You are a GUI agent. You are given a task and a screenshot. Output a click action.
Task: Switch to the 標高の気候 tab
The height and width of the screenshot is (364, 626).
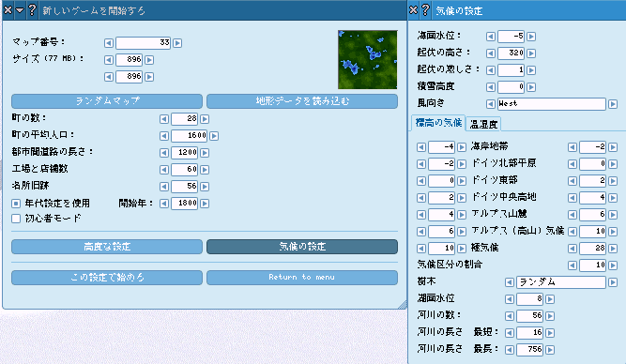pos(438,123)
